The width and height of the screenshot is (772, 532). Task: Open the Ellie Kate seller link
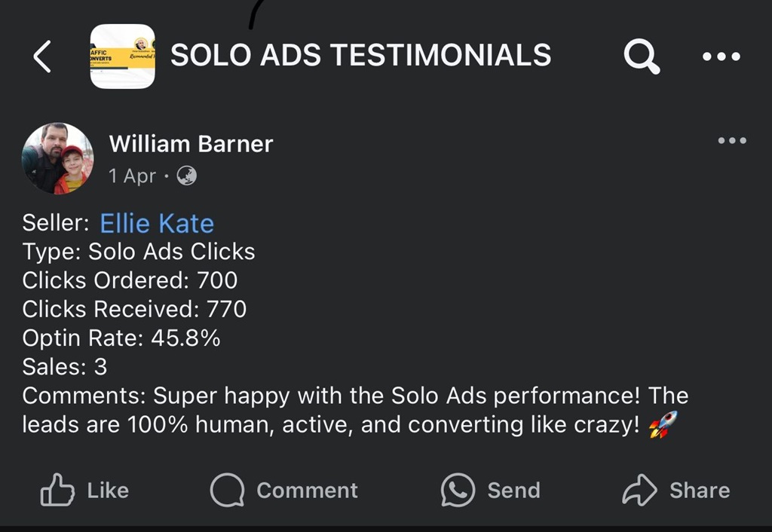click(157, 223)
